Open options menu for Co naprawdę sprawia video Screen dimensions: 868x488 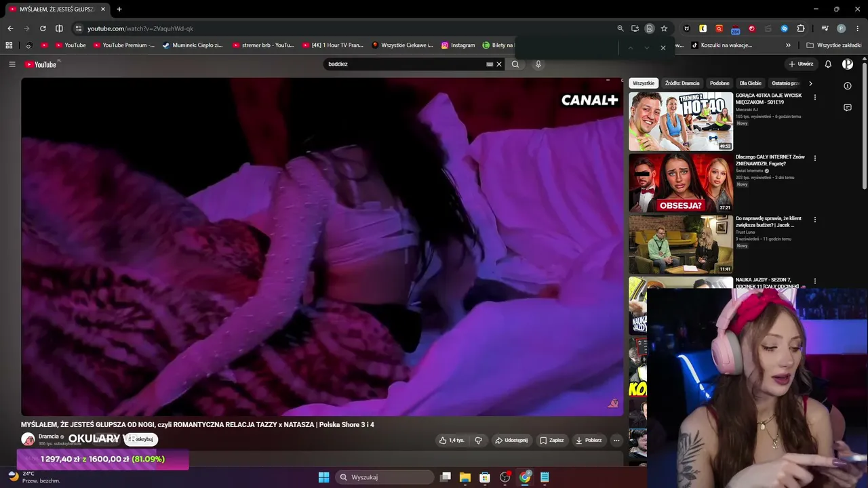click(x=815, y=220)
